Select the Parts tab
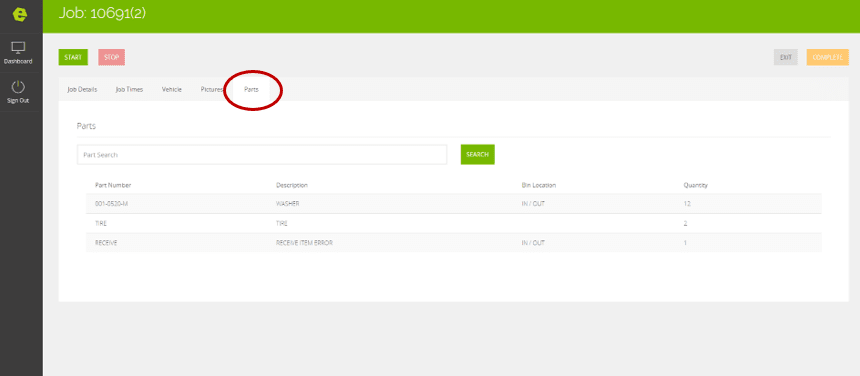Screen dimensions: 860x376 click(x=251, y=89)
